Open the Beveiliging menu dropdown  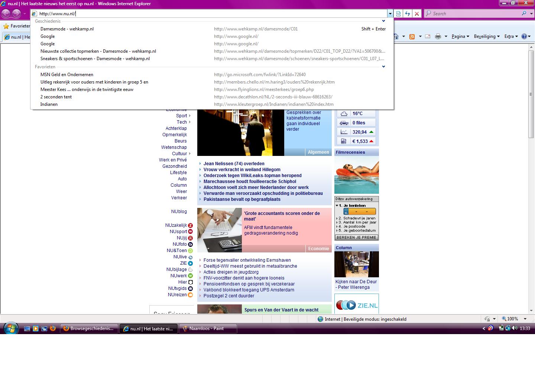coord(486,36)
